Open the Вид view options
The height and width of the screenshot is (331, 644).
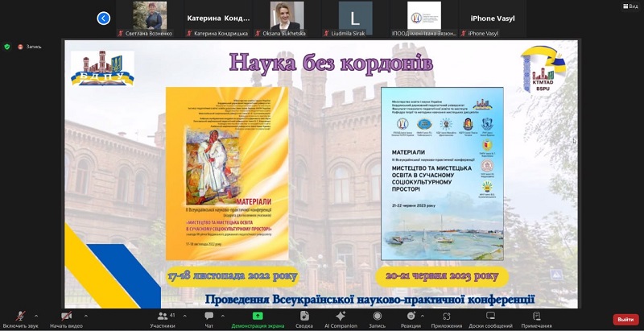tap(630, 6)
